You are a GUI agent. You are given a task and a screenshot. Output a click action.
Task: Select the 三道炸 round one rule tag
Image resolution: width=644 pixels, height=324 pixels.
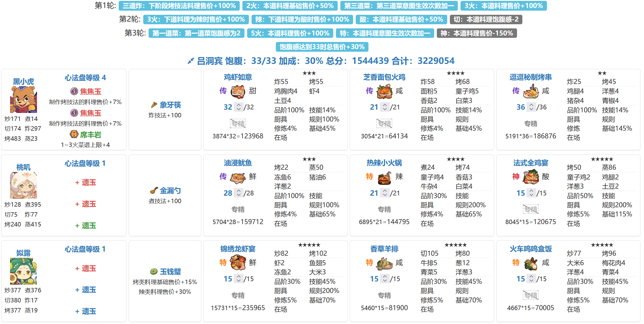[x=179, y=6]
